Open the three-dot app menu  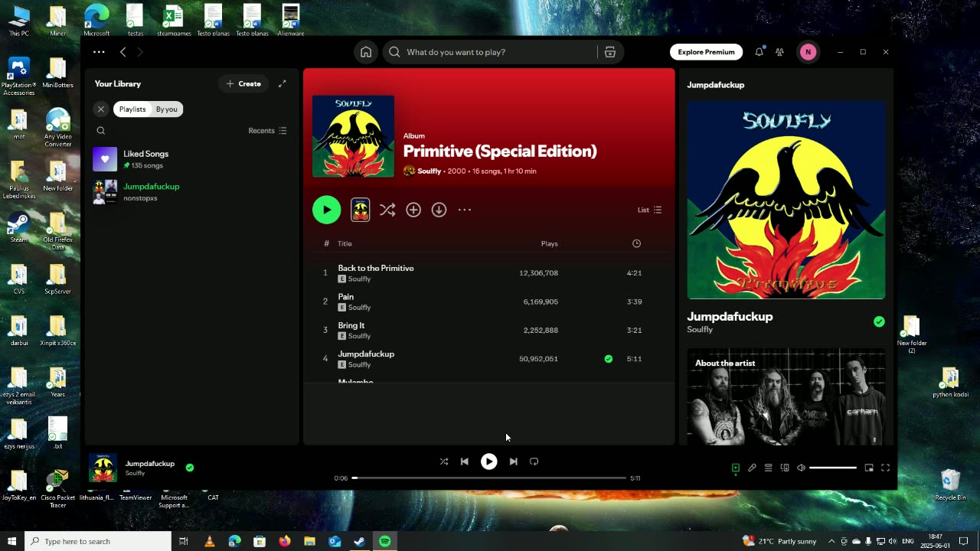click(x=99, y=52)
